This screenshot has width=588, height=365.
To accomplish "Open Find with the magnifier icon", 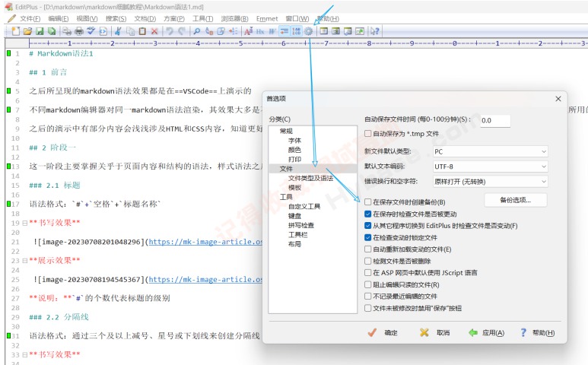I will coord(197,31).
